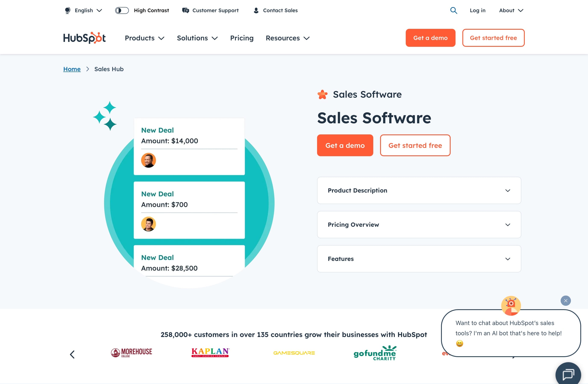
Task: Expand the Product Description section
Action: (x=419, y=191)
